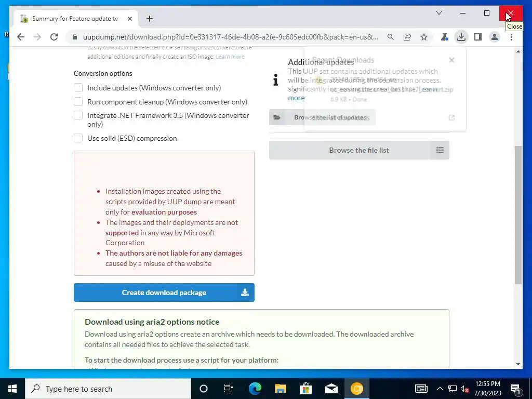The height and width of the screenshot is (399, 532).
Task: Click Browse the file list button
Action: (x=359, y=150)
